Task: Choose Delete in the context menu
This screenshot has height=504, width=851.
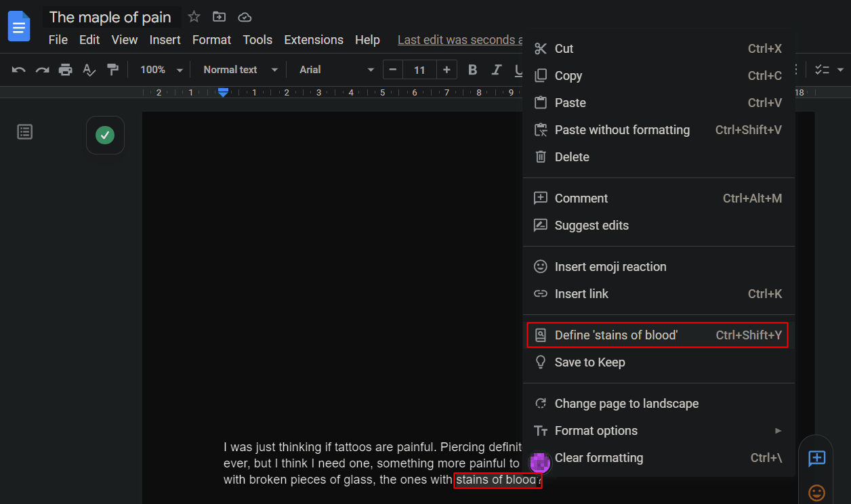Action: (659, 157)
